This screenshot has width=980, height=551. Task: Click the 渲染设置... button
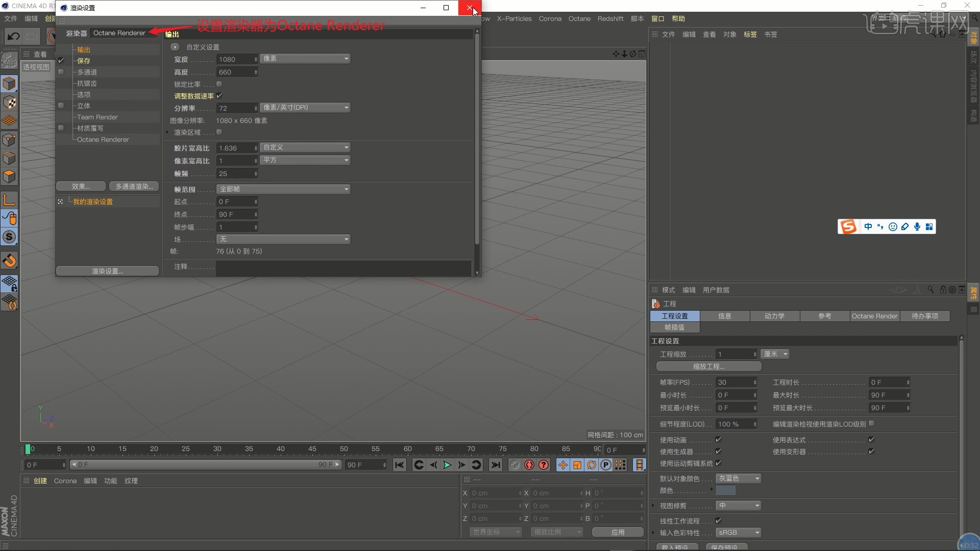pyautogui.click(x=108, y=271)
